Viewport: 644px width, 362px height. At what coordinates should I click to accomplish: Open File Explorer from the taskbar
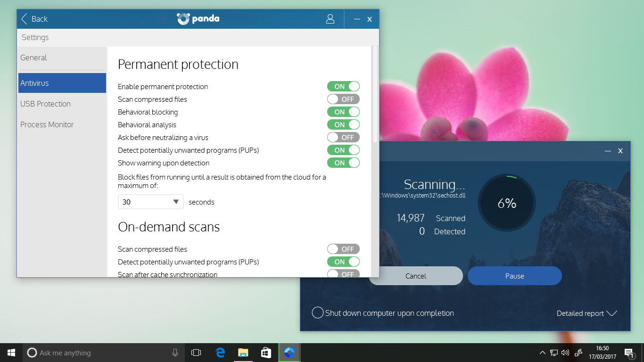[243, 353]
